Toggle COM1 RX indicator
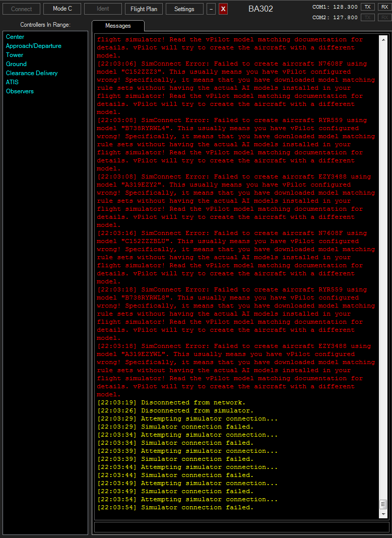Image resolution: width=392 pixels, height=538 pixels. (x=384, y=7)
